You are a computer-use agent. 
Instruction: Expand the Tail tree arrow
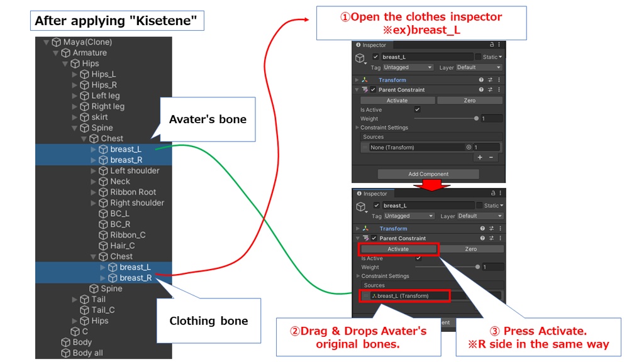(x=74, y=299)
